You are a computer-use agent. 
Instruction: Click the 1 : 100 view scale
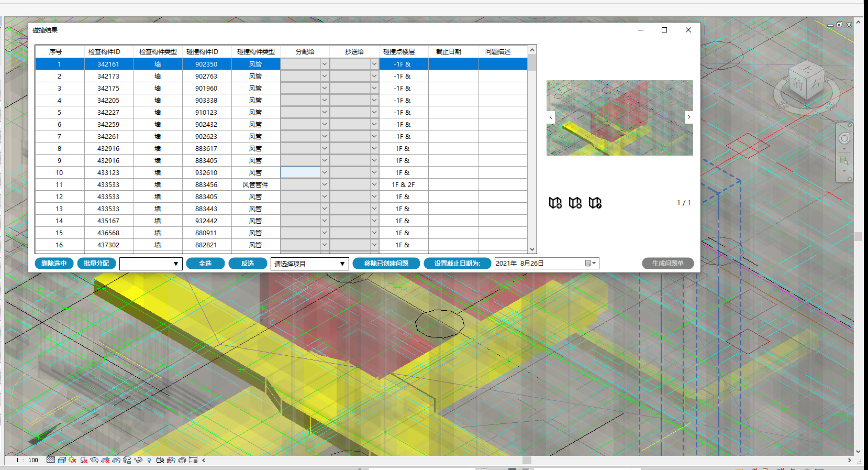coord(27,460)
